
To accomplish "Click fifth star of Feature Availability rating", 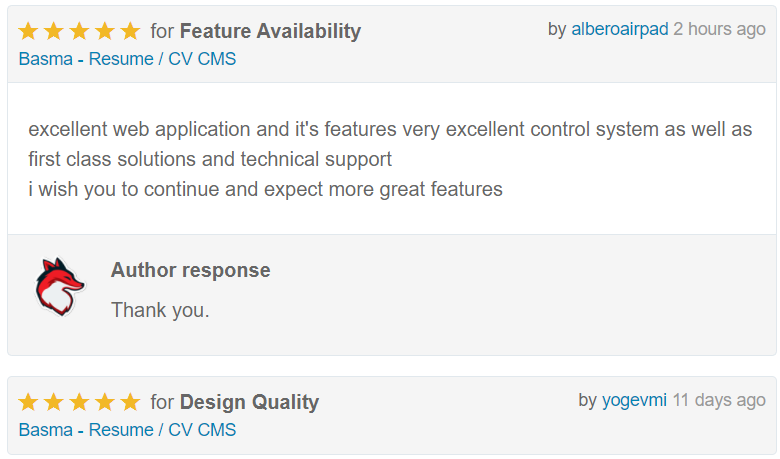I will click(x=130, y=31).
